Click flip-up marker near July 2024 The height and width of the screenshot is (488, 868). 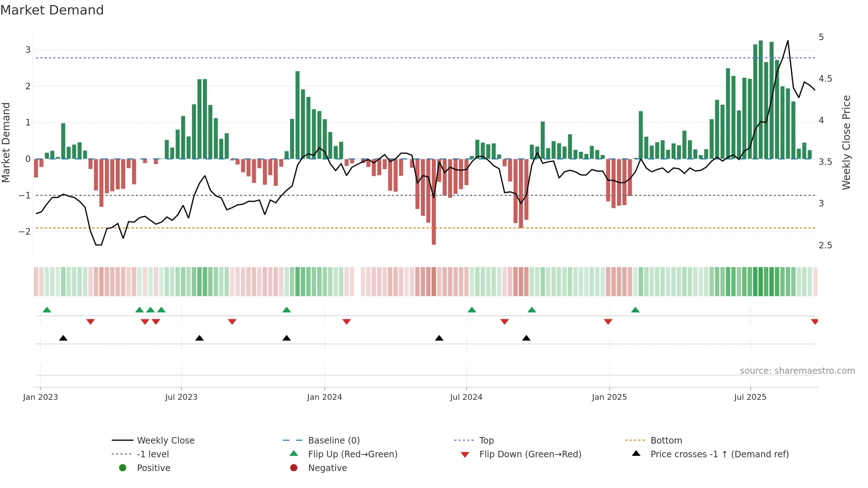pos(472,310)
